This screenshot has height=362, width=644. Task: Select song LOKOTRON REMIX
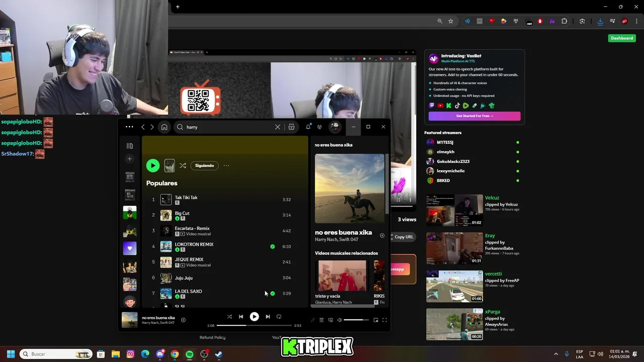coord(194,244)
